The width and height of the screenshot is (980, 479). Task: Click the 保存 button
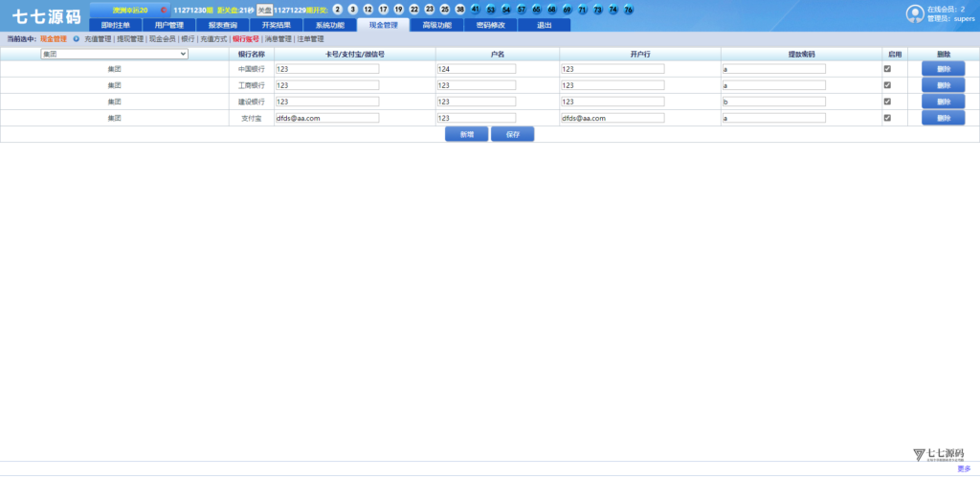point(512,134)
